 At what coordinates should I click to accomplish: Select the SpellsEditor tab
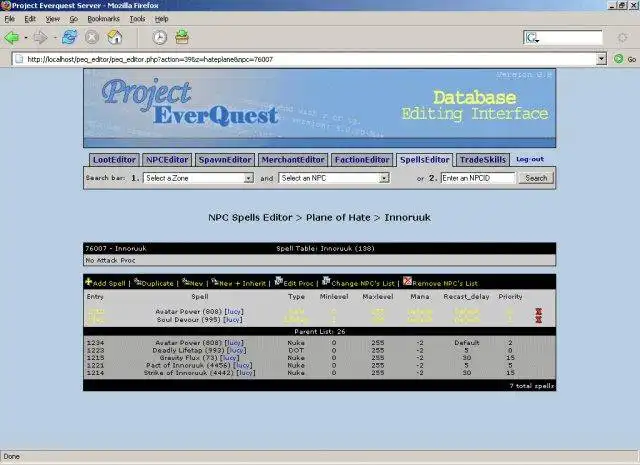coord(424,160)
